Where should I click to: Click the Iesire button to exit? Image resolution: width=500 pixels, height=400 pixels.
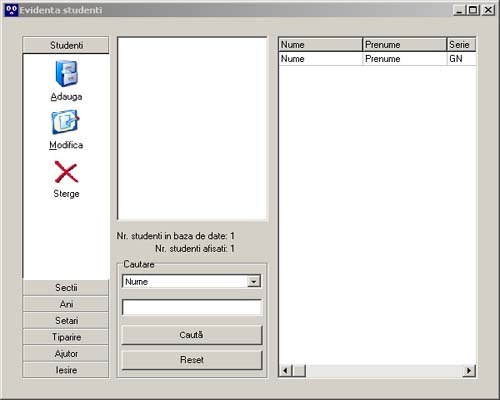point(66,370)
